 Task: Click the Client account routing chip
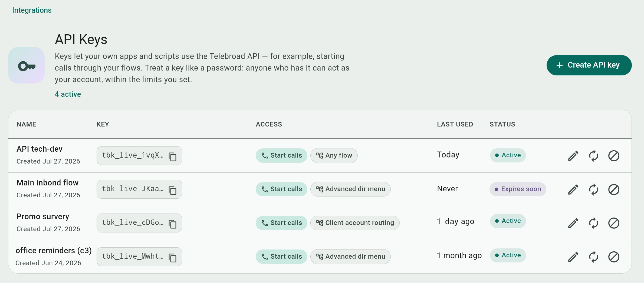355,223
